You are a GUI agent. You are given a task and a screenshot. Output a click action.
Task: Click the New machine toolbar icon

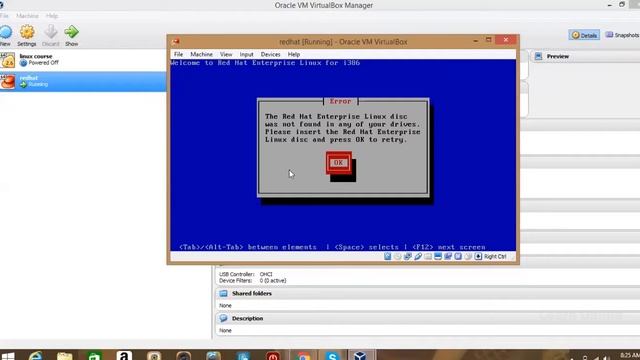click(5, 32)
